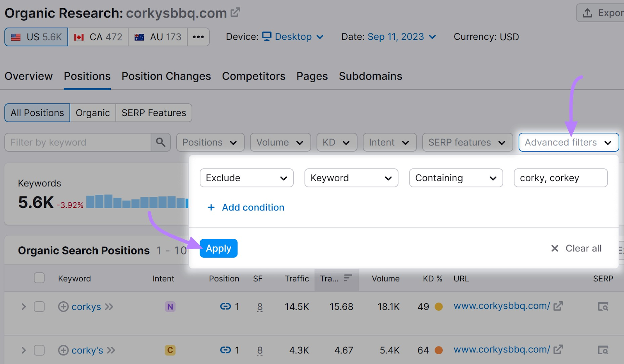Sort by the Traffic column header
Screen dimensions: 624x364
(297, 279)
